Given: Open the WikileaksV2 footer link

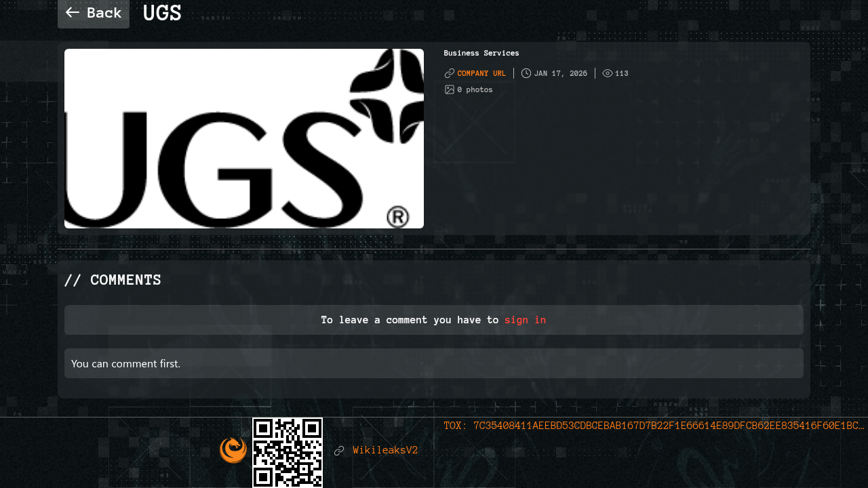Looking at the screenshot, I should click(385, 450).
